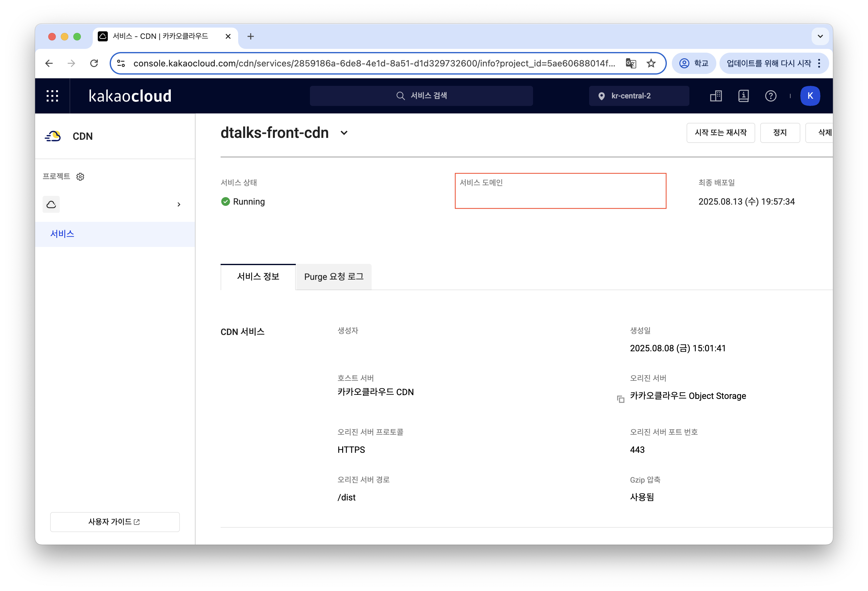Open project settings gear icon
The height and width of the screenshot is (591, 868).
[80, 177]
